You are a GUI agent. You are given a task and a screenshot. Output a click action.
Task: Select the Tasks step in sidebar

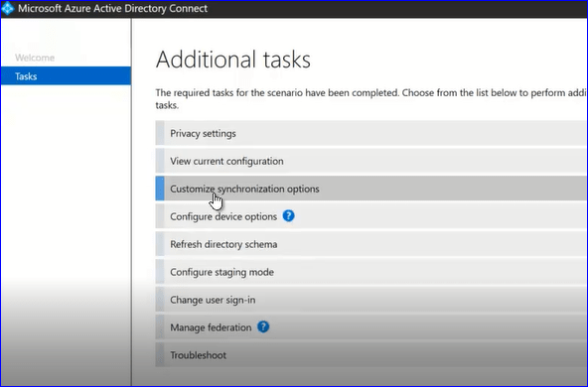[x=66, y=76]
